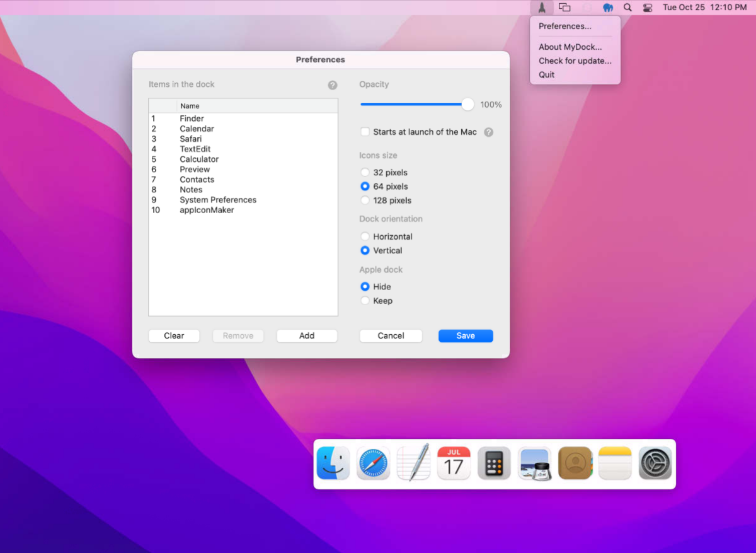Open Notes icon in the dock
756x553 pixels.
click(615, 463)
